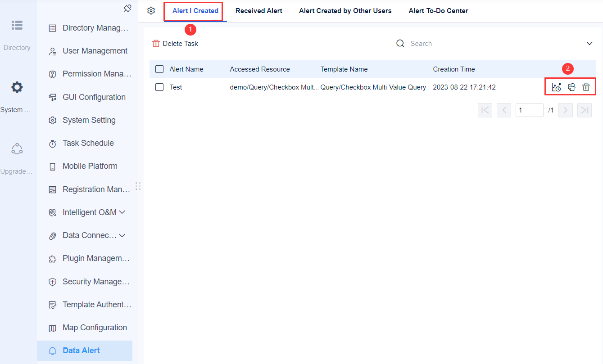Open the Upgrade section icon
Screen dimensions: 603x364
click(17, 149)
